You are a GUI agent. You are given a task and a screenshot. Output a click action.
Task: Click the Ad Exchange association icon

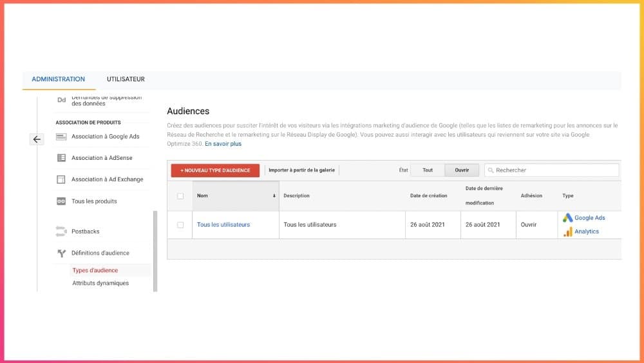click(x=61, y=179)
